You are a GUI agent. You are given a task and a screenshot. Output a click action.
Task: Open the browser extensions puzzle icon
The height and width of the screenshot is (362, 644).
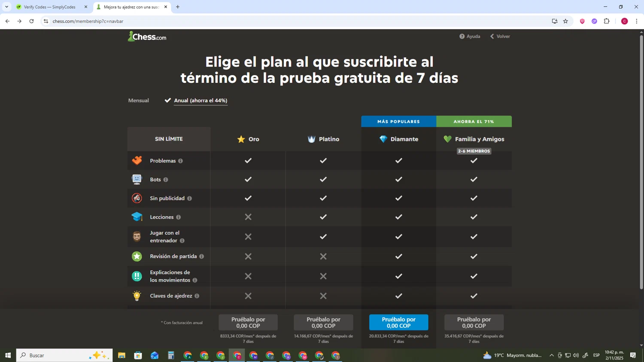click(x=607, y=21)
